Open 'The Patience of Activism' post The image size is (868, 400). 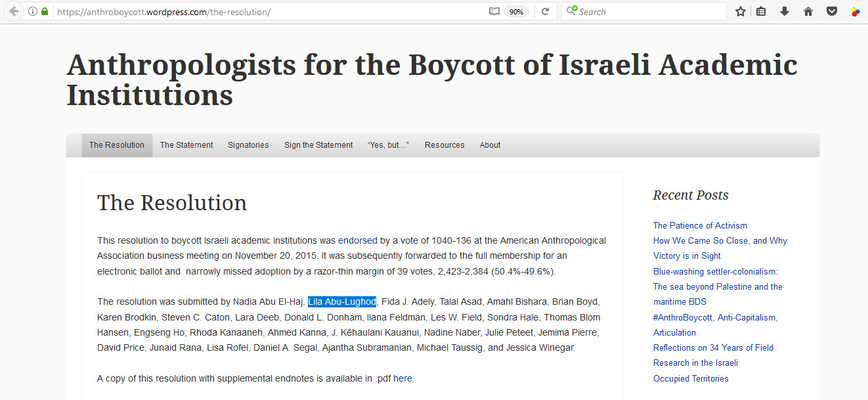700,225
